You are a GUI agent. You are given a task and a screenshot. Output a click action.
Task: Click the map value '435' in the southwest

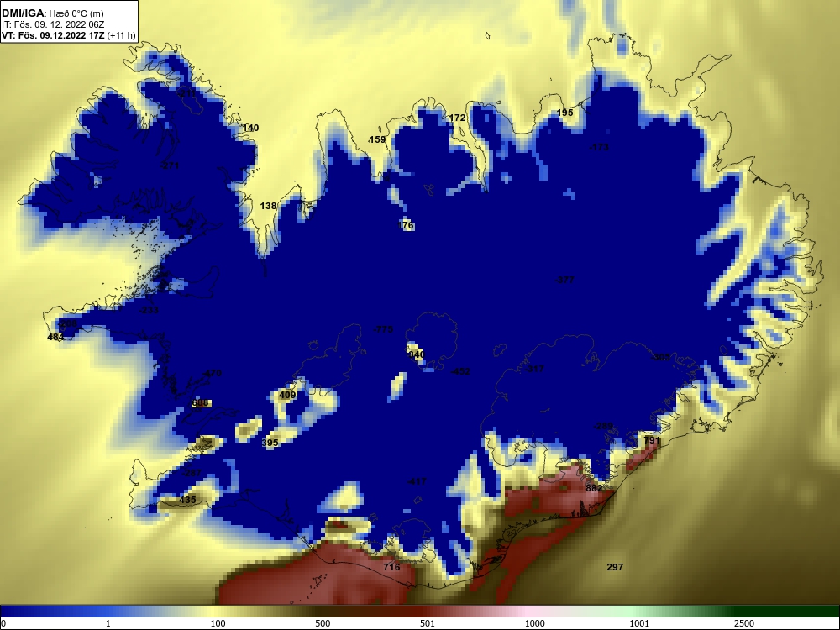point(187,501)
